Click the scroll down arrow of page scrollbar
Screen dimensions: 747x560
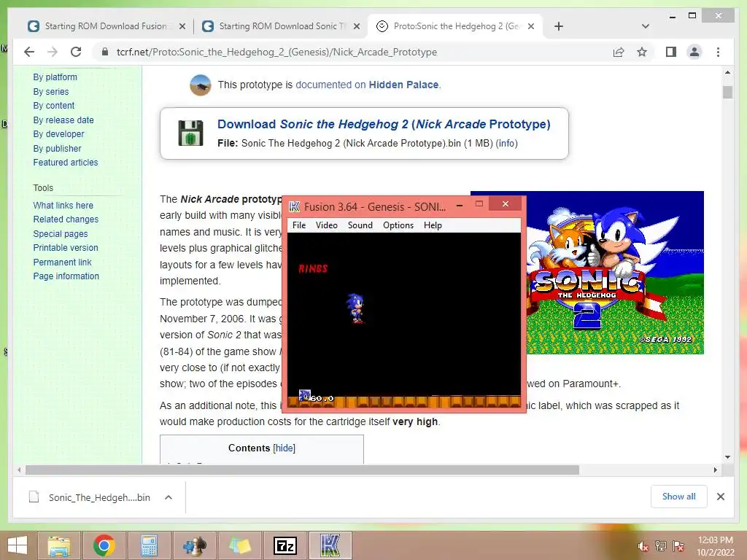(727, 457)
